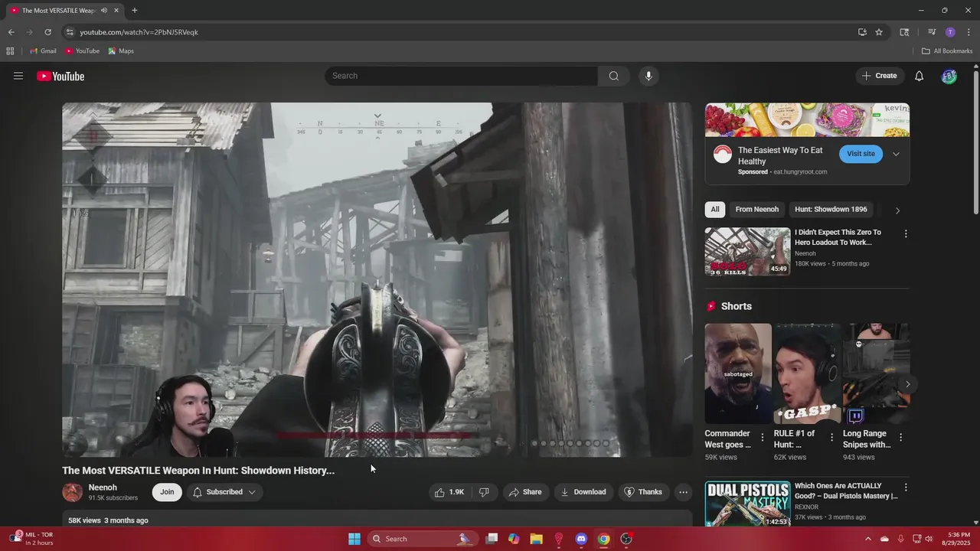Open Long Range Snipes short title
The height and width of the screenshot is (551, 980).
pos(867,439)
